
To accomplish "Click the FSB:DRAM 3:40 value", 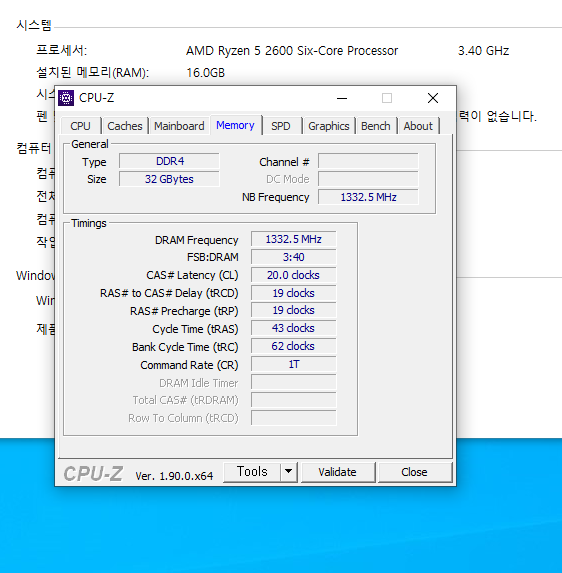I will click(x=293, y=257).
